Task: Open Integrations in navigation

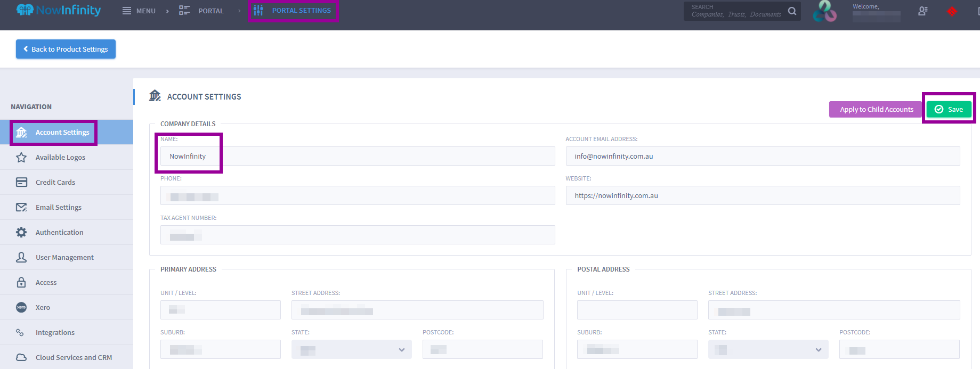Action: [x=67, y=332]
